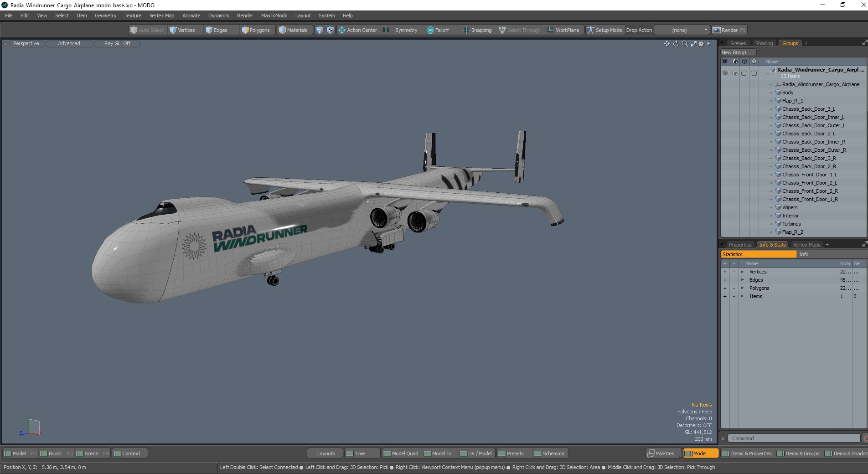Open the Advanced shading style dropdown
Viewport: 868px width, 474px height.
(69, 44)
